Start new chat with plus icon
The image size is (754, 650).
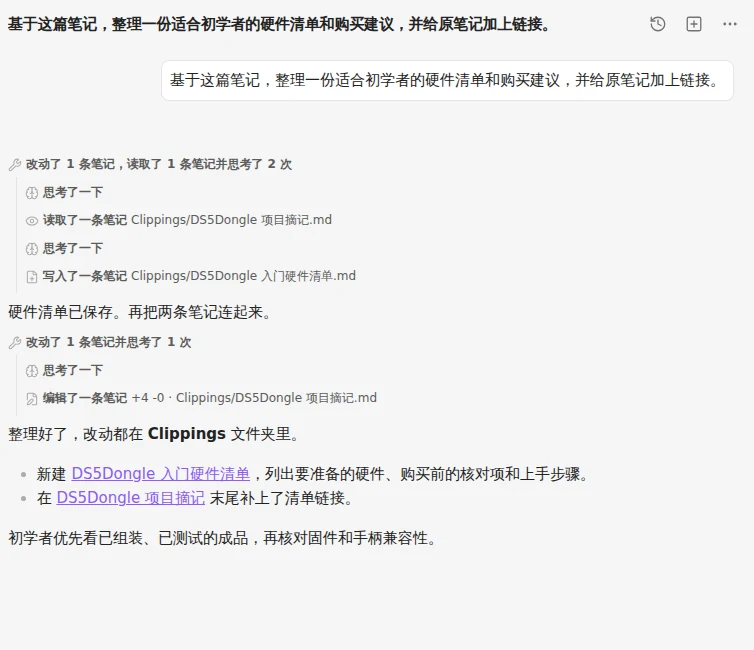pyautogui.click(x=693, y=24)
